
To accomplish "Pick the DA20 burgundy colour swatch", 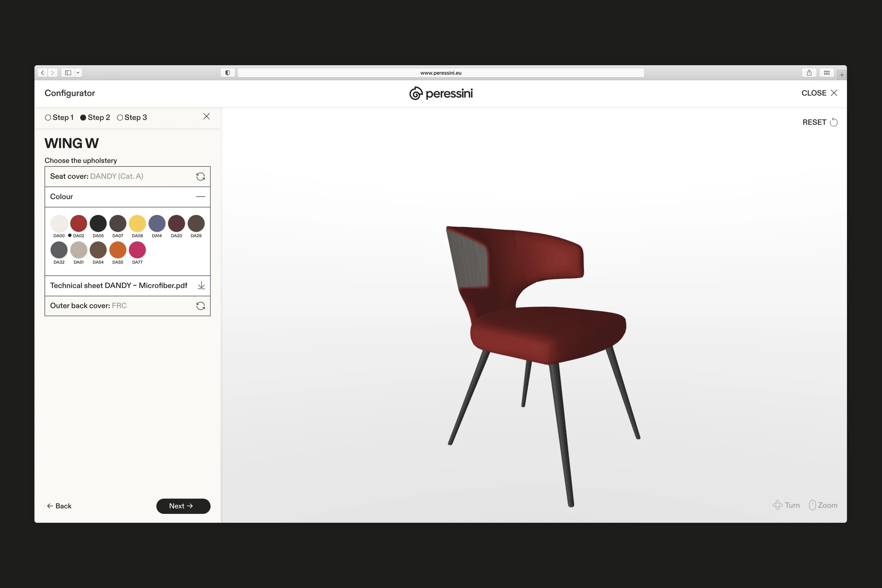I will [x=177, y=224].
